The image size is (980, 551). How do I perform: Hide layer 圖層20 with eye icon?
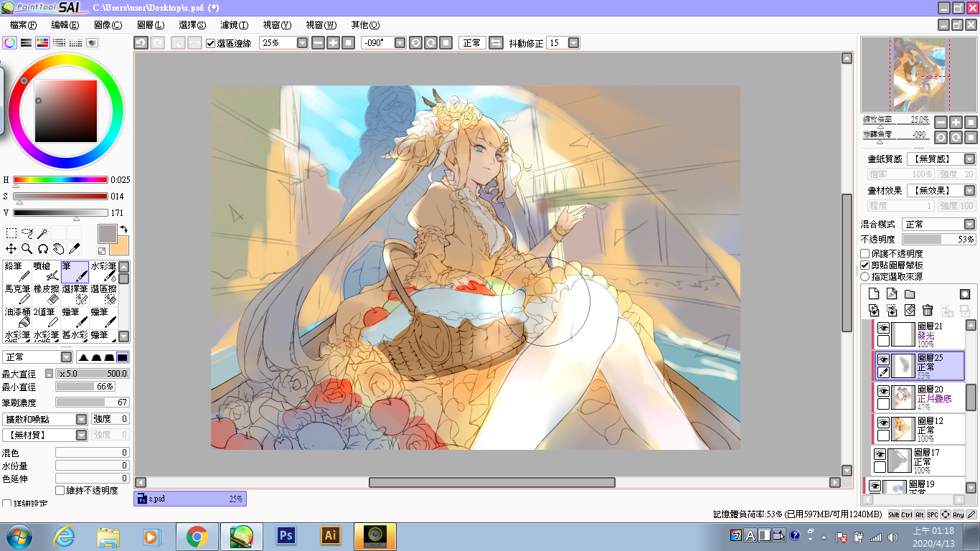coord(884,391)
